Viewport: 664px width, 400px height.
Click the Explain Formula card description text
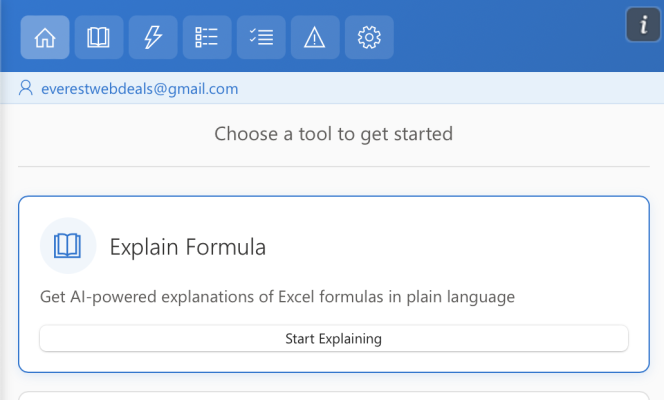click(x=277, y=297)
